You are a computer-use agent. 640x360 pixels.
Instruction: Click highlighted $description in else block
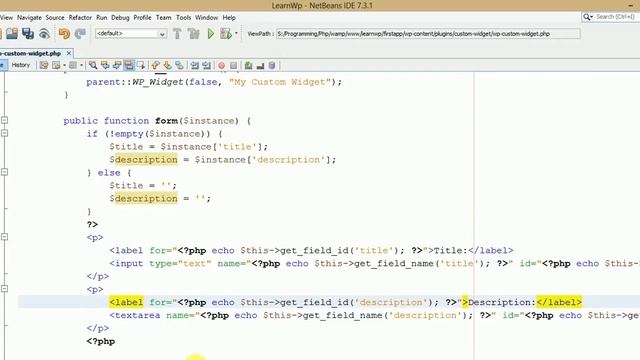[143, 198]
